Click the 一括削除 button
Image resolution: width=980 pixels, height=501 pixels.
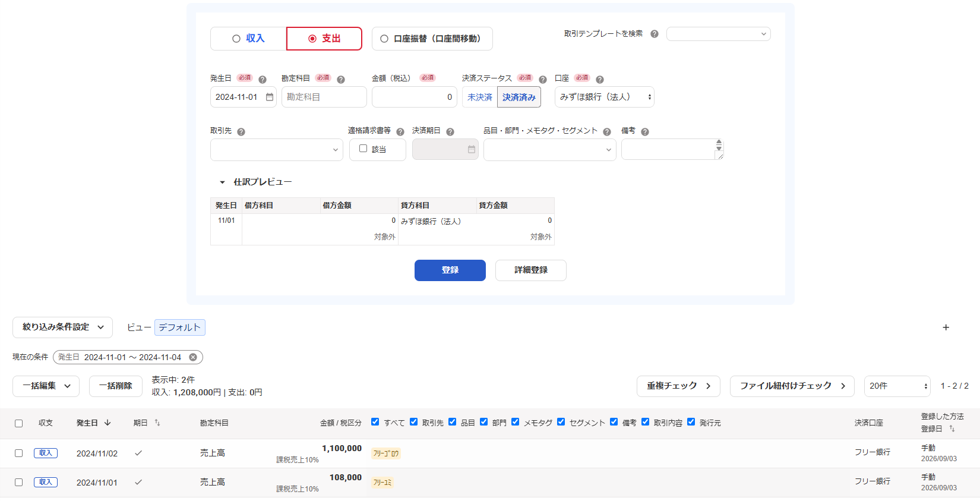tap(116, 386)
